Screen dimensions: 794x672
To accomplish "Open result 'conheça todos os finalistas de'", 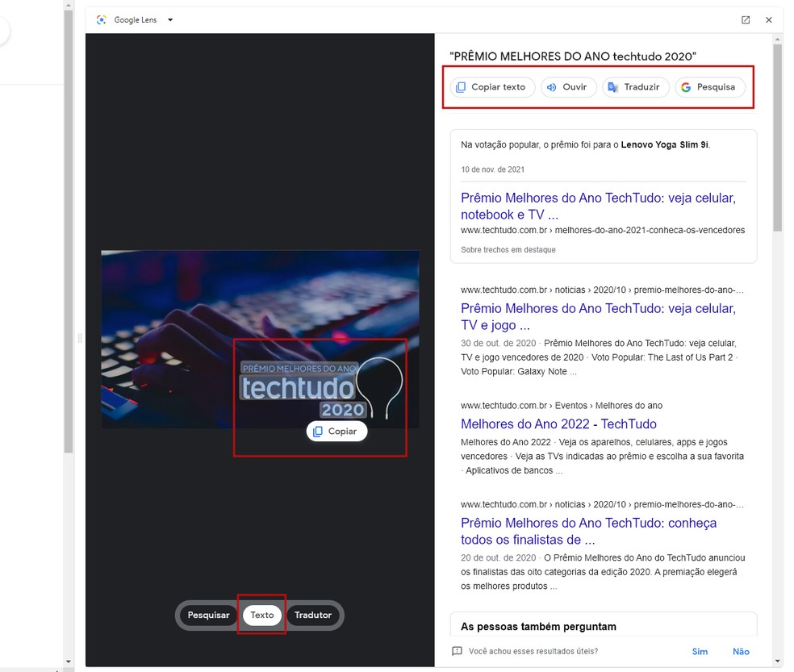I will point(588,531).
